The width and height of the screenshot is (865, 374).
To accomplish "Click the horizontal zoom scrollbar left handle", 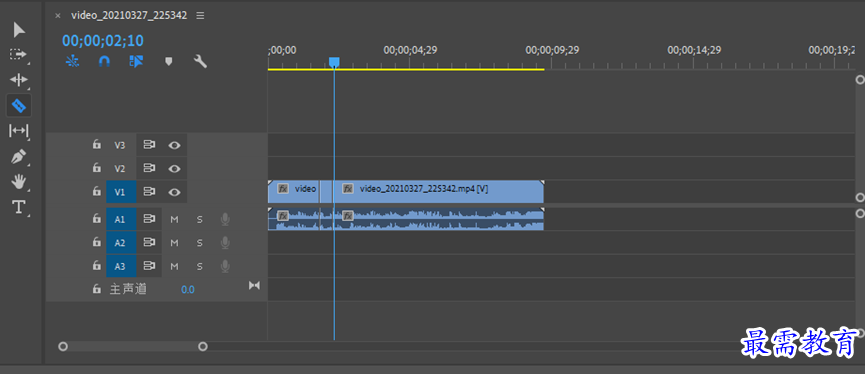I will [x=63, y=346].
